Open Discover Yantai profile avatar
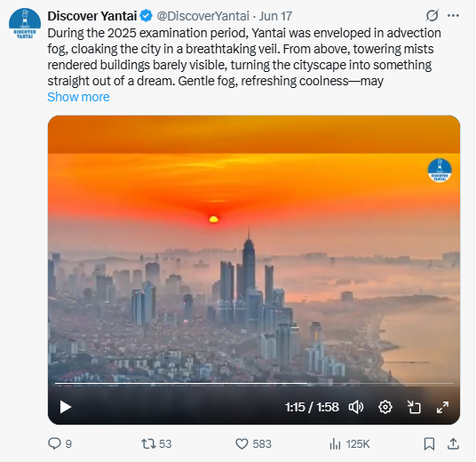This screenshot has width=476, height=462. click(25, 24)
